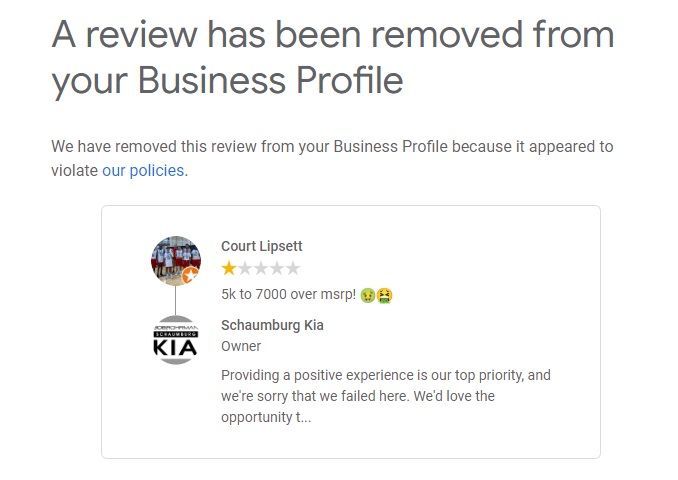Click the orange Local Guide badge
678x480 pixels.
[191, 277]
